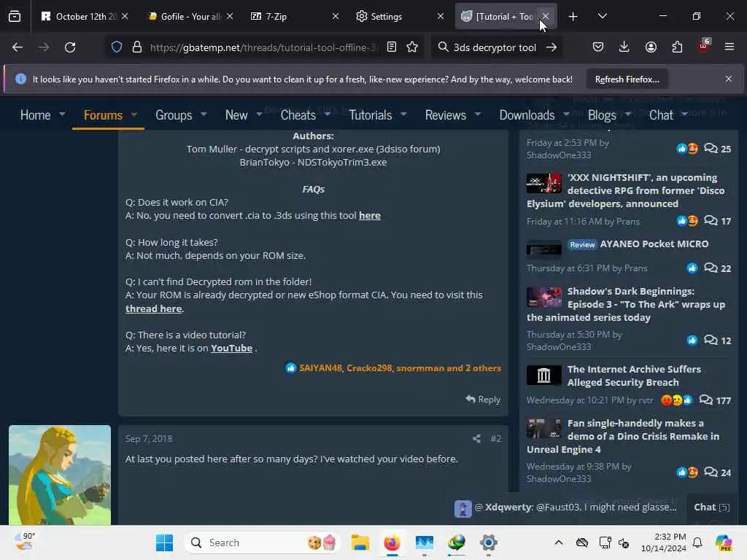Image resolution: width=747 pixels, height=560 pixels.
Task: Open the Chat nav item
Action: pyautogui.click(x=661, y=115)
